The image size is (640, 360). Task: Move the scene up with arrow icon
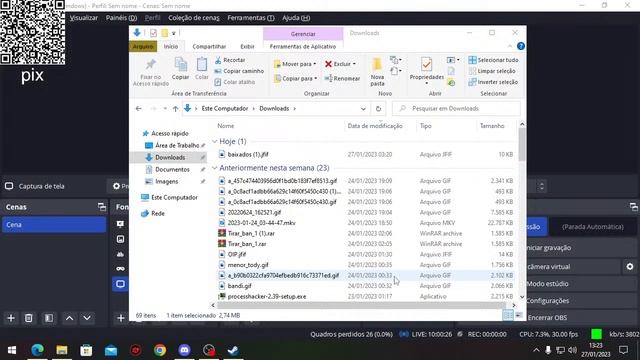click(x=69, y=318)
